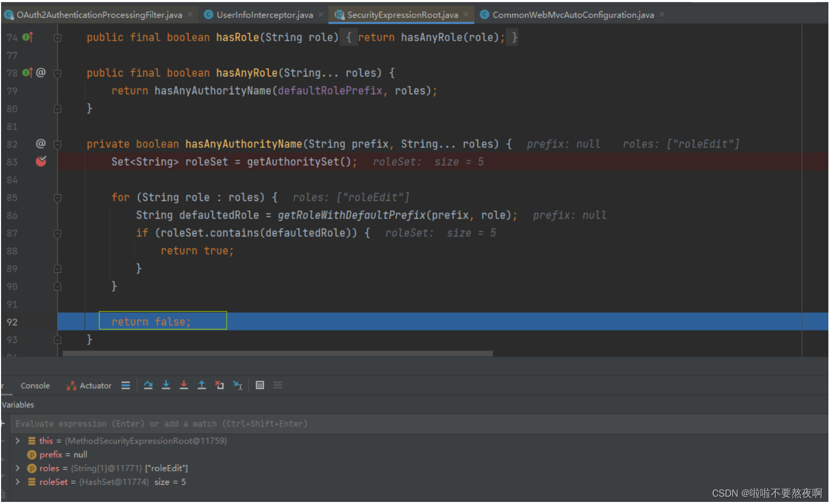Click the @ annotation icon on line 82

41,143
